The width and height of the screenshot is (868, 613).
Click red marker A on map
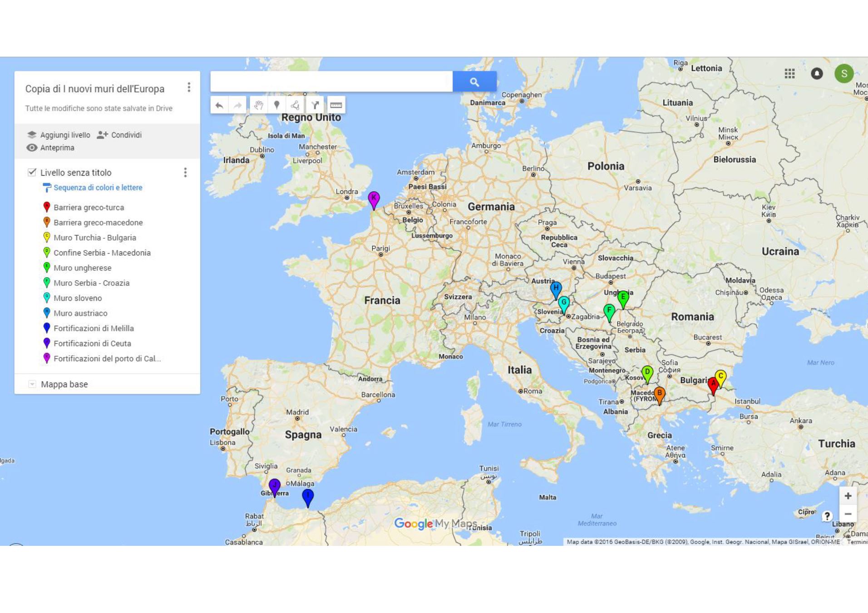(713, 385)
